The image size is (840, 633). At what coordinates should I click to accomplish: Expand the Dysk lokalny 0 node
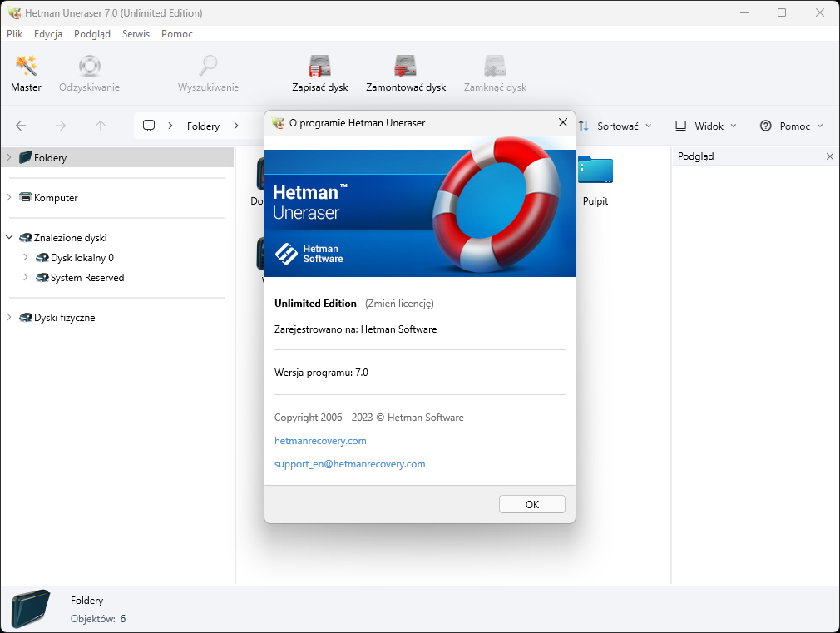[26, 257]
